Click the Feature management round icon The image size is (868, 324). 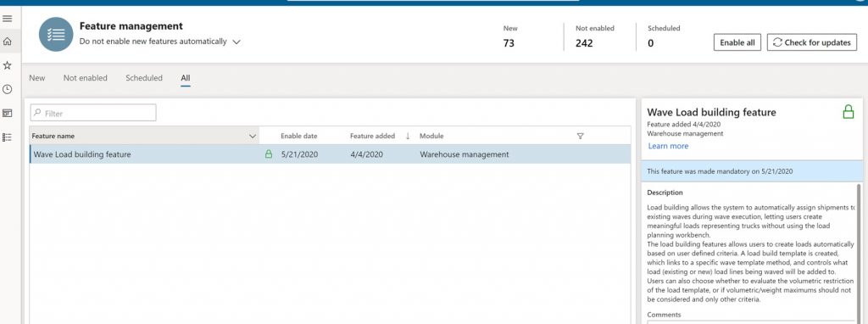pos(56,34)
